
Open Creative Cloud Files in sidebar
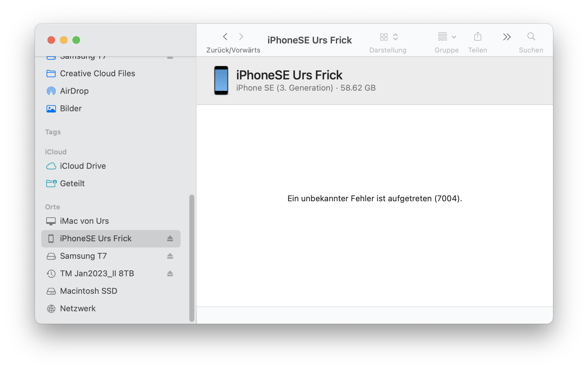click(111, 73)
